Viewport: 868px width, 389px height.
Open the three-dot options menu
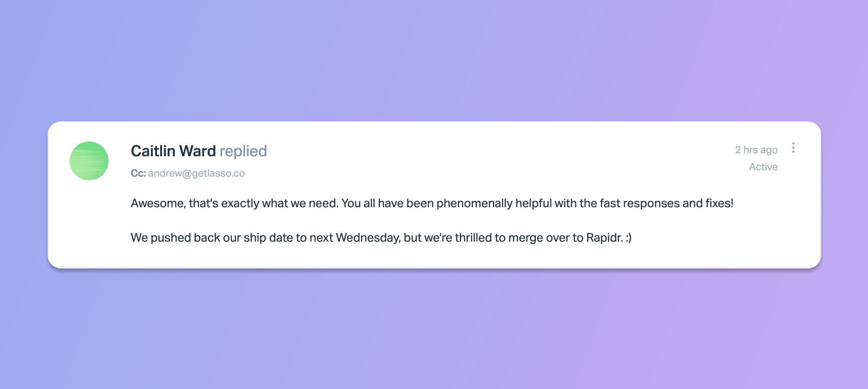pyautogui.click(x=793, y=148)
